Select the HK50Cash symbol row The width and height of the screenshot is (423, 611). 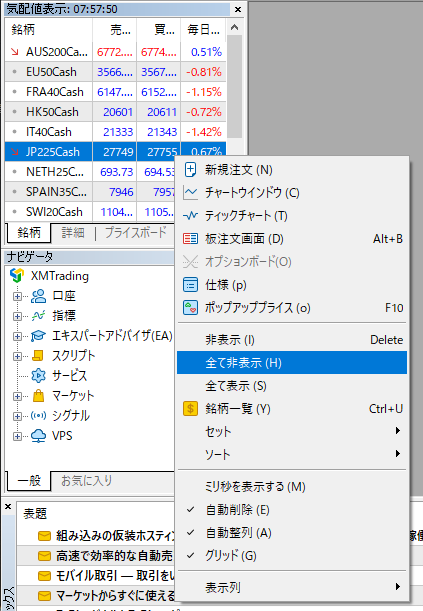[116, 112]
